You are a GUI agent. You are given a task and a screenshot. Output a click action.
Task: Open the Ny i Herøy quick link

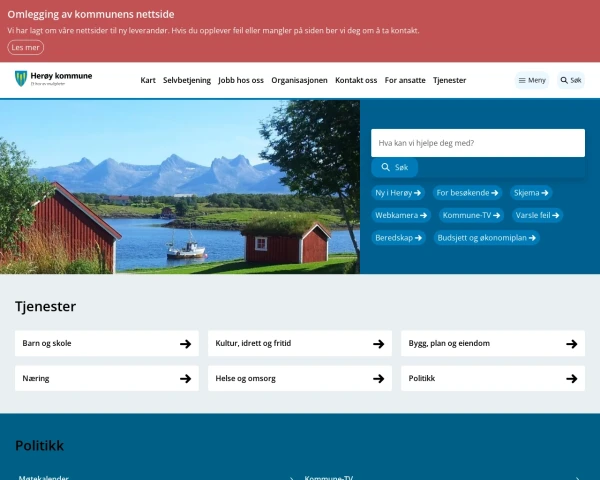coord(398,193)
